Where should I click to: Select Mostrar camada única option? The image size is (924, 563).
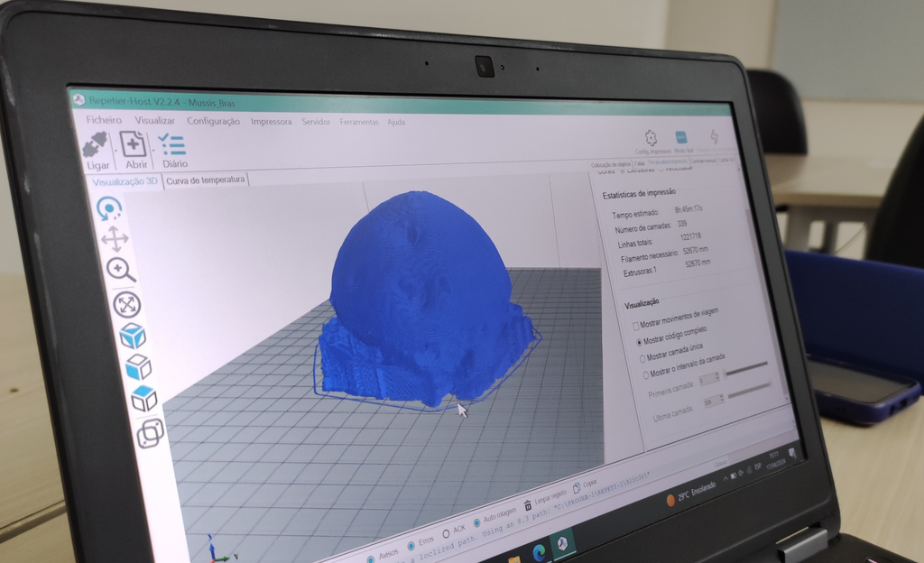coord(642,358)
